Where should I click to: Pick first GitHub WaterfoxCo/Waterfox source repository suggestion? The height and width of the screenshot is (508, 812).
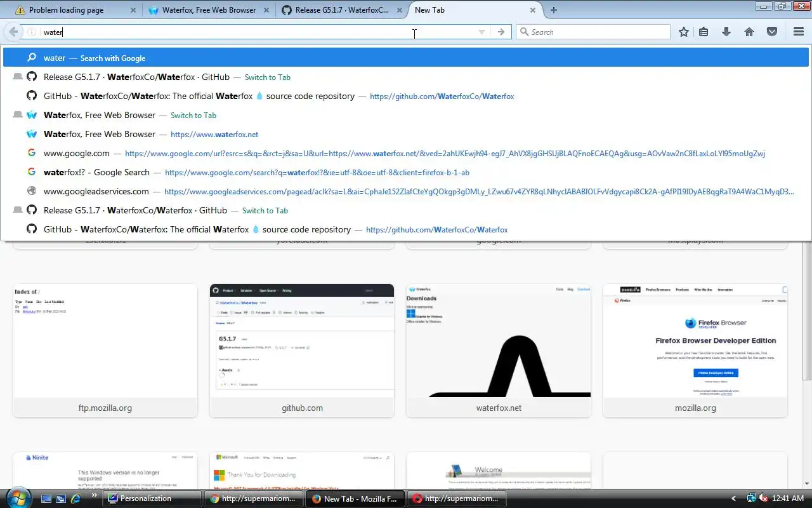click(406, 96)
